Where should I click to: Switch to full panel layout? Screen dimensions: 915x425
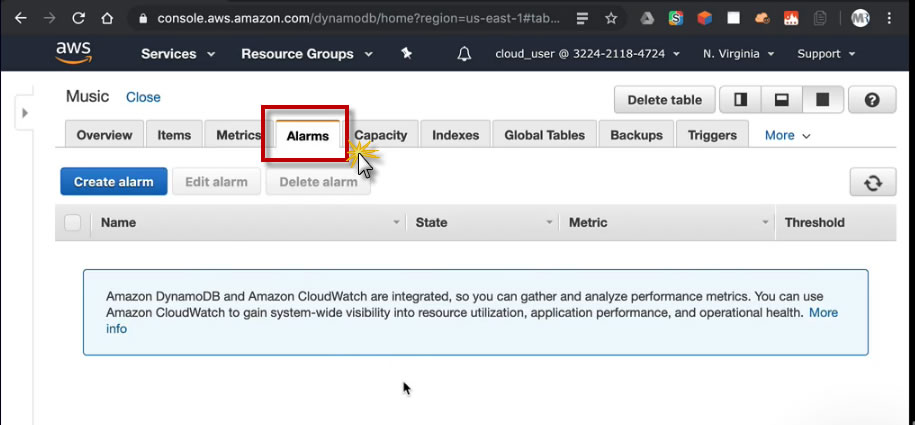click(x=823, y=99)
